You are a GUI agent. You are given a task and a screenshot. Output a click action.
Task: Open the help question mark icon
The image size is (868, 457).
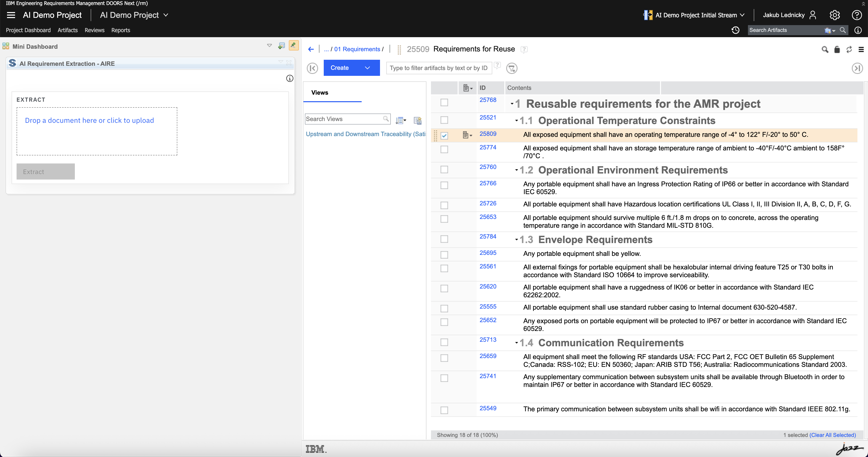856,15
